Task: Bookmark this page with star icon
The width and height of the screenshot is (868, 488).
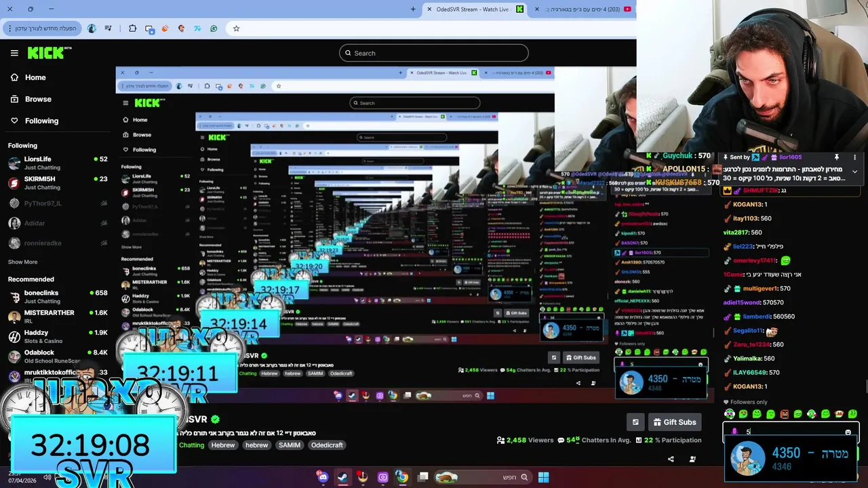Action: [236, 28]
